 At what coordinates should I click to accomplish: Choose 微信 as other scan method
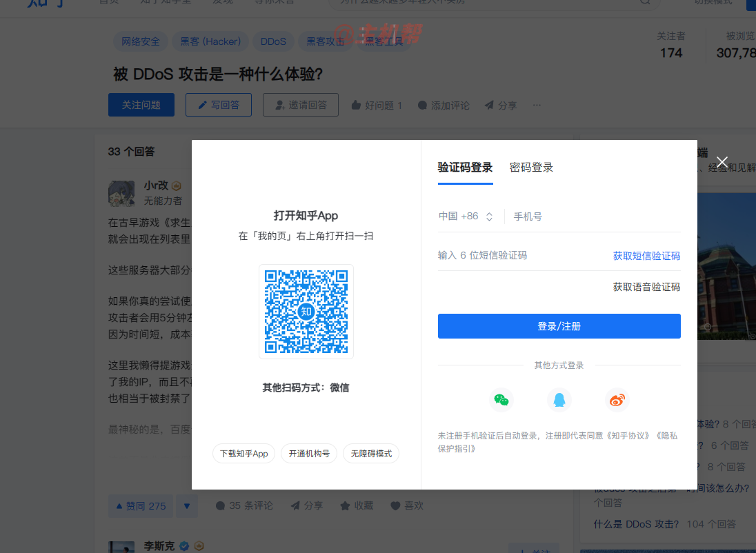point(339,388)
